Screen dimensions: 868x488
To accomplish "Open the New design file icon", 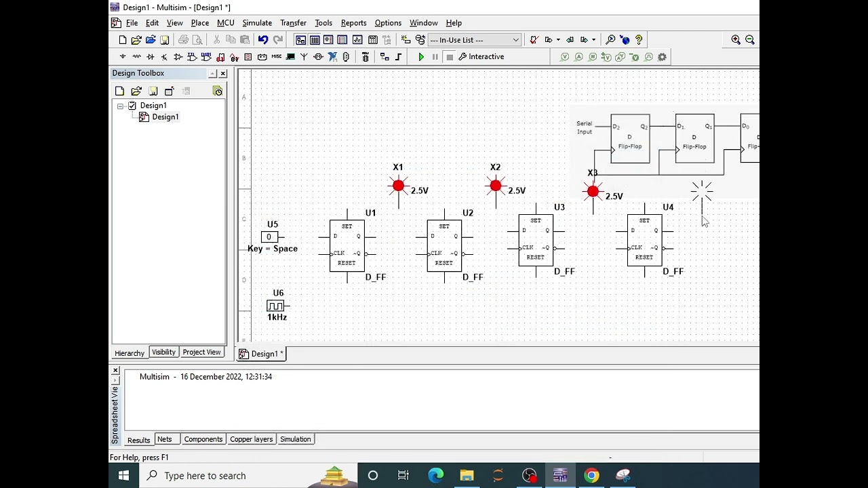I will (x=122, y=40).
